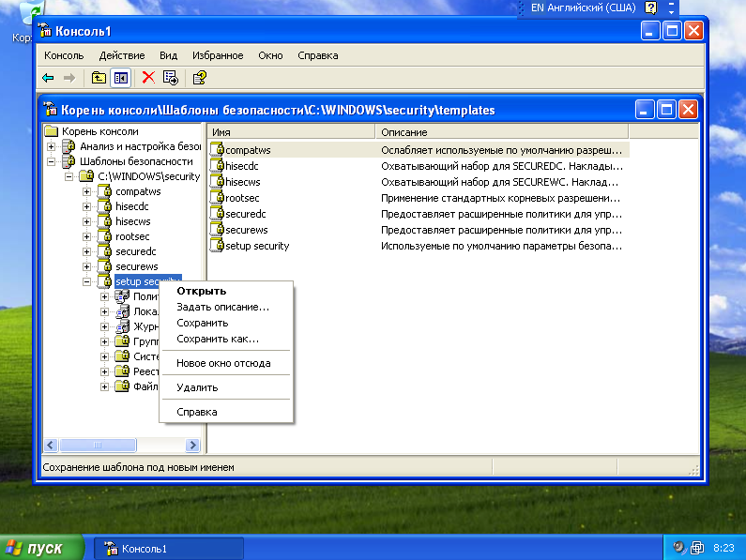Click the language bar help icon
746x560 pixels.
(x=650, y=8)
